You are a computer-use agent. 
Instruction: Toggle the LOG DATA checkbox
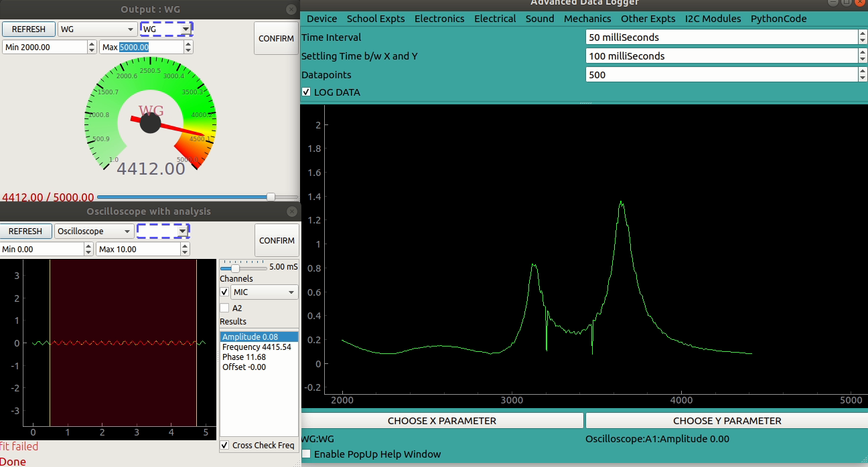point(306,92)
